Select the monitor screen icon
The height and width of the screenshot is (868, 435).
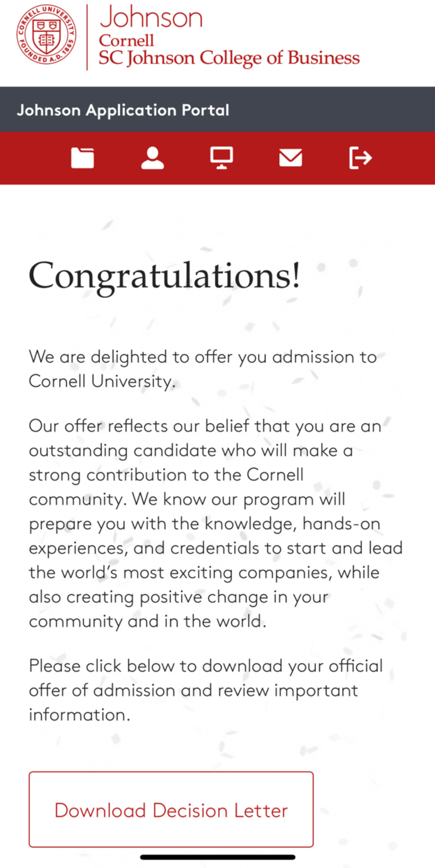click(x=222, y=158)
